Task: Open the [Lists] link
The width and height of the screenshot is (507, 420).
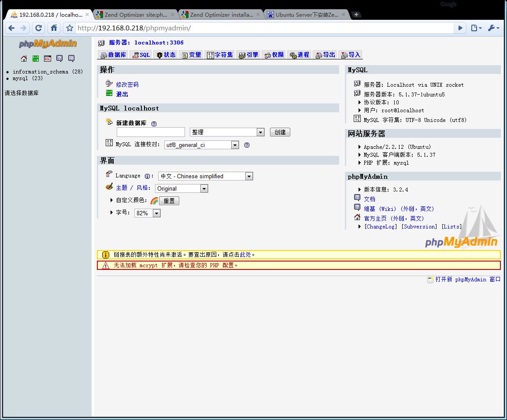Action: [x=451, y=226]
